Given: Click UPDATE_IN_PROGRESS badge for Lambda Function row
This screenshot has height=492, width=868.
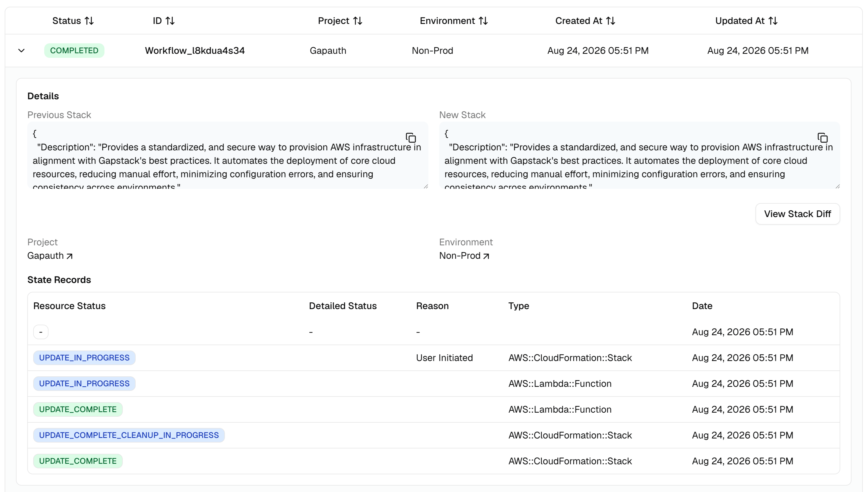Looking at the screenshot, I should pyautogui.click(x=84, y=384).
